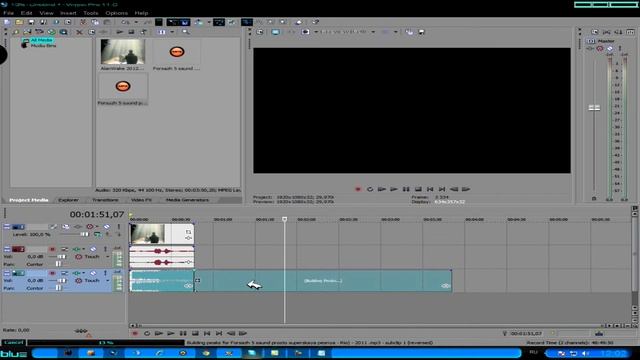Click the Event Pan/Crop icon on video clip

[188, 232]
